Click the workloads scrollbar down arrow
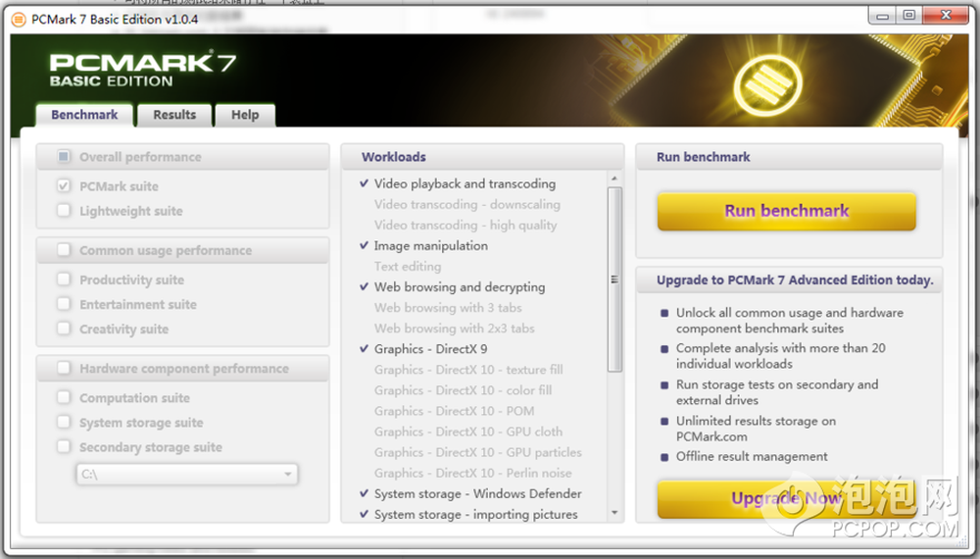Screen dimensions: 980x559 [614, 513]
